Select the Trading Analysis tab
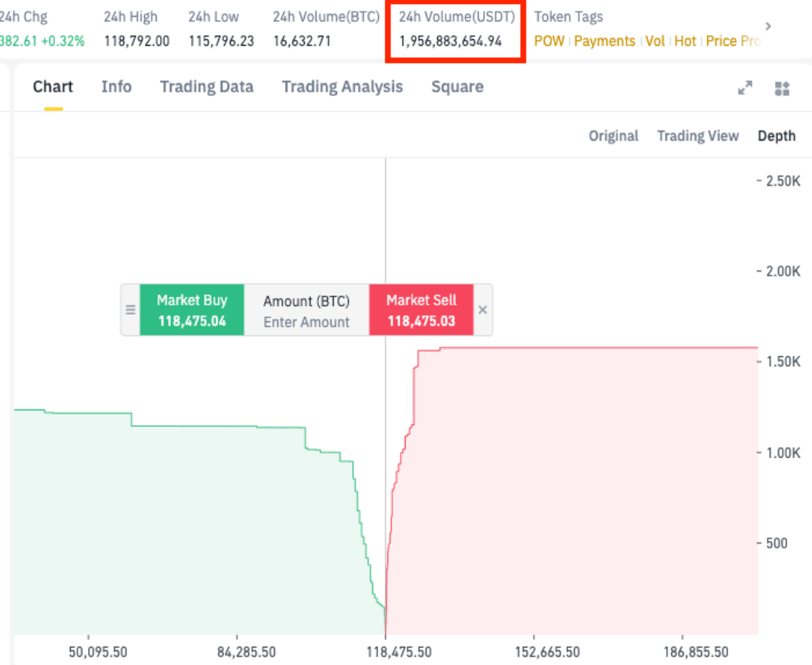The width and height of the screenshot is (812, 665). click(342, 87)
